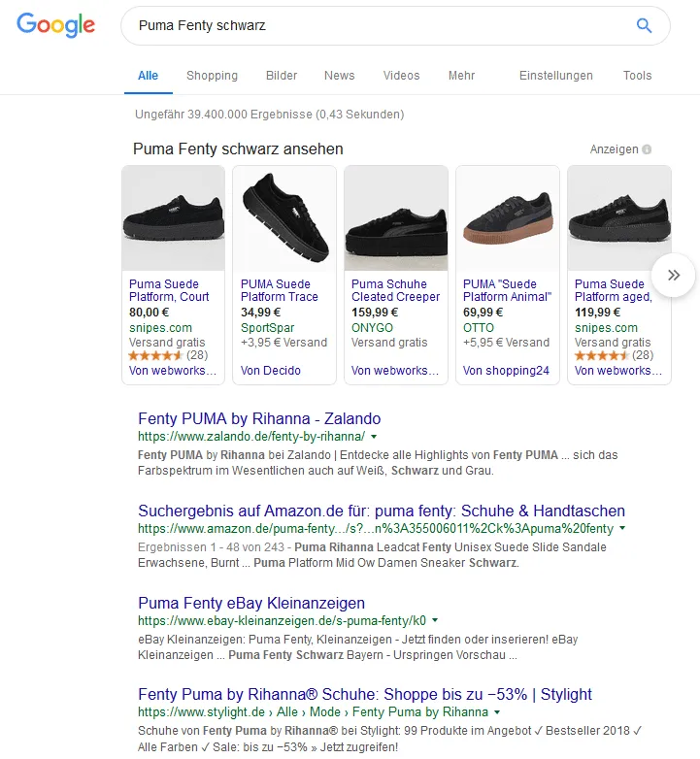This screenshot has width=700, height=759.
Task: Open PUMA Suede Platform Animal shoe image
Action: 508,218
